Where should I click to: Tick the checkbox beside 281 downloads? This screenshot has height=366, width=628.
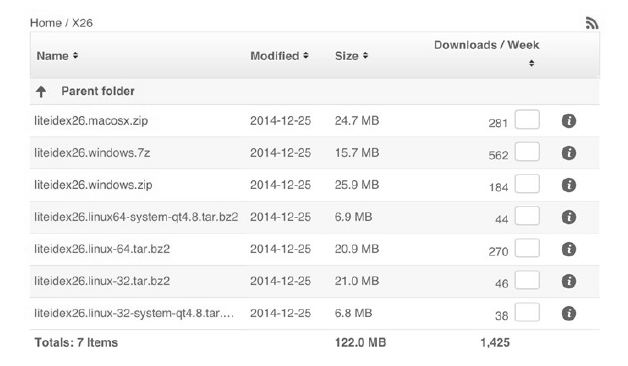(527, 120)
